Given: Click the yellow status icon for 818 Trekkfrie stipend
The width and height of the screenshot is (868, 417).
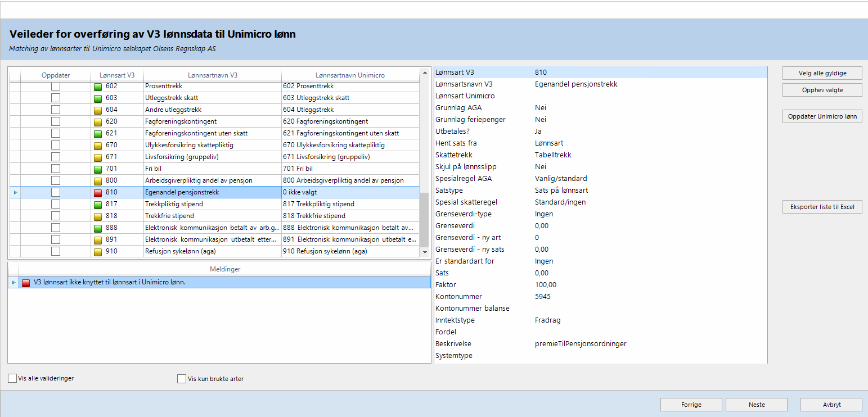Looking at the screenshot, I should 98,216.
